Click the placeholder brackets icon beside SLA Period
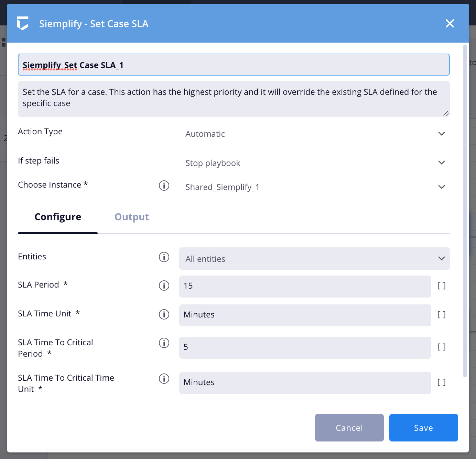The width and height of the screenshot is (476, 459). [x=442, y=286]
